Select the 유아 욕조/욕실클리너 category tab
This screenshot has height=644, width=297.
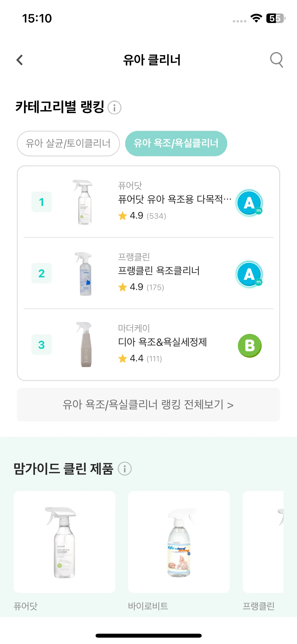(176, 144)
